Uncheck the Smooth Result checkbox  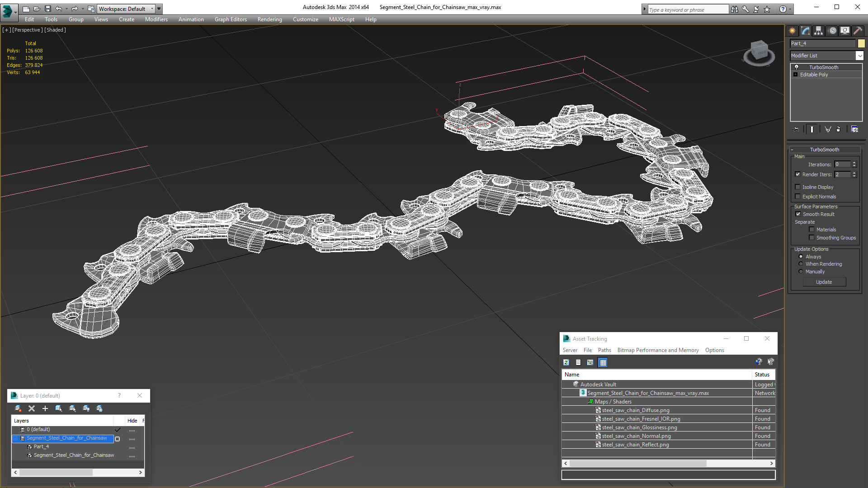click(798, 214)
